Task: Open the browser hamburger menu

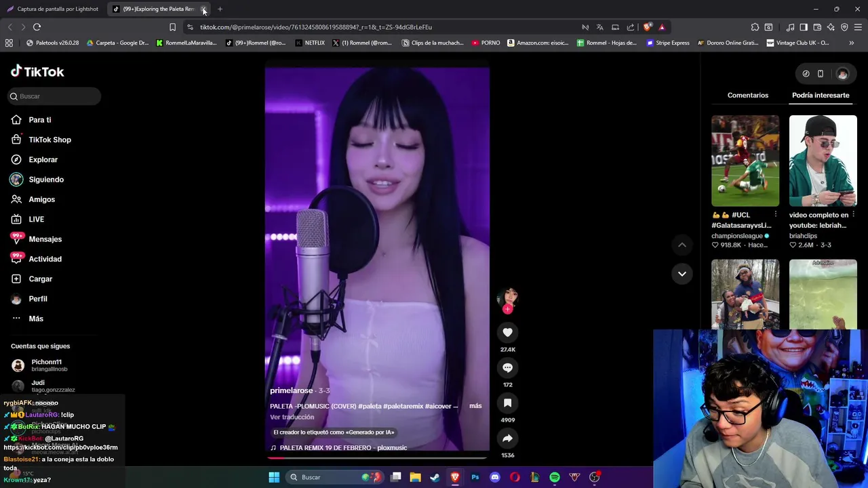Action: [858, 27]
